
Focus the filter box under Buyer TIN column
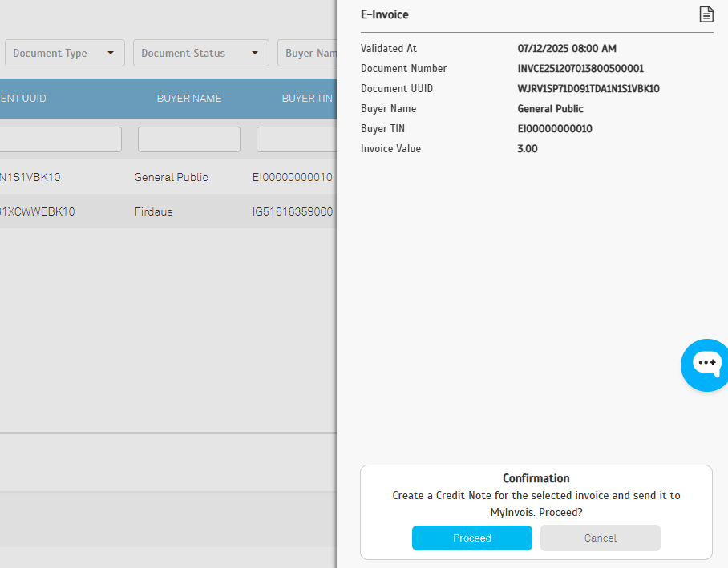pyautogui.click(x=297, y=139)
